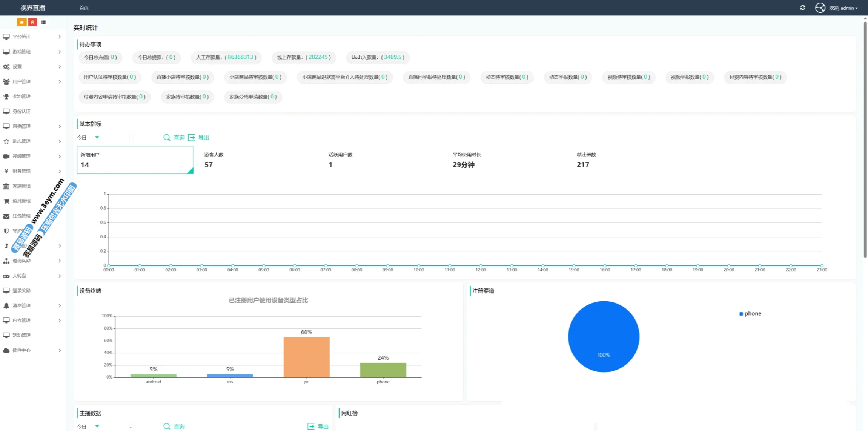The width and height of the screenshot is (868, 431).
Task: Click the cart icon for 道具管理
Action: [6, 201]
